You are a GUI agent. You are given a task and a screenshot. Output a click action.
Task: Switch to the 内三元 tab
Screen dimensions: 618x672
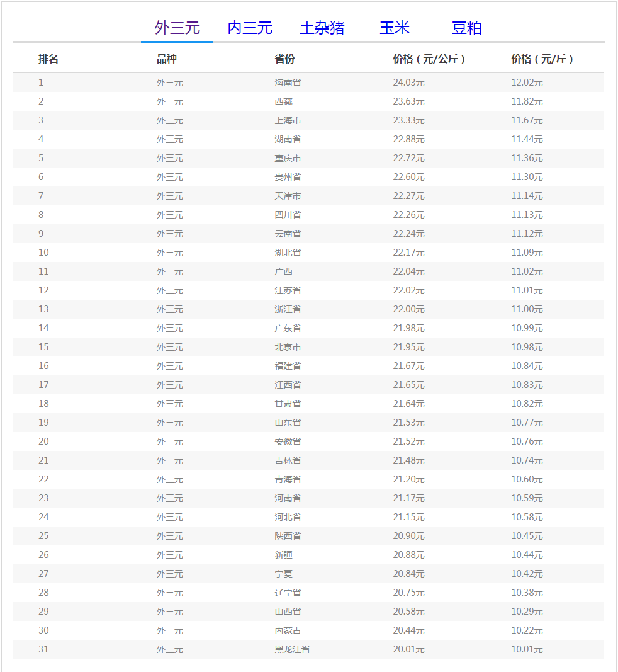coord(250,28)
